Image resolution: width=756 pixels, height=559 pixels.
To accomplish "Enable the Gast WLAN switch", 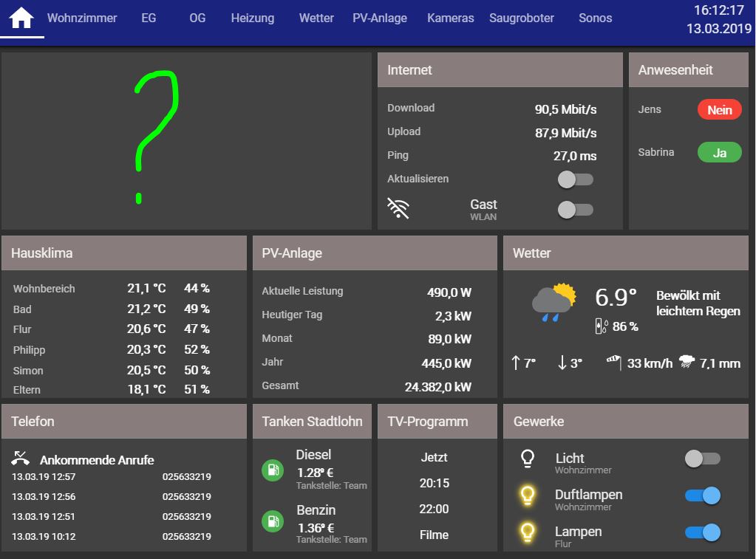I will coord(575,210).
